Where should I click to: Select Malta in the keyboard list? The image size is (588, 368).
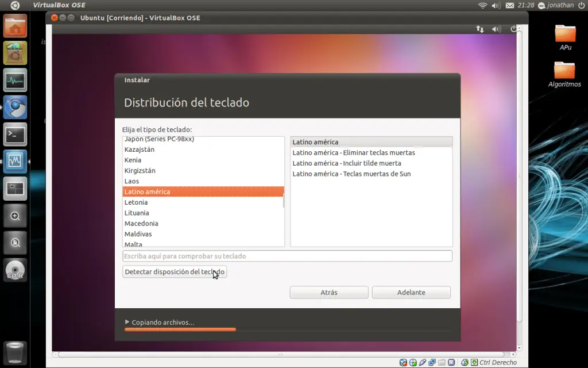203,243
